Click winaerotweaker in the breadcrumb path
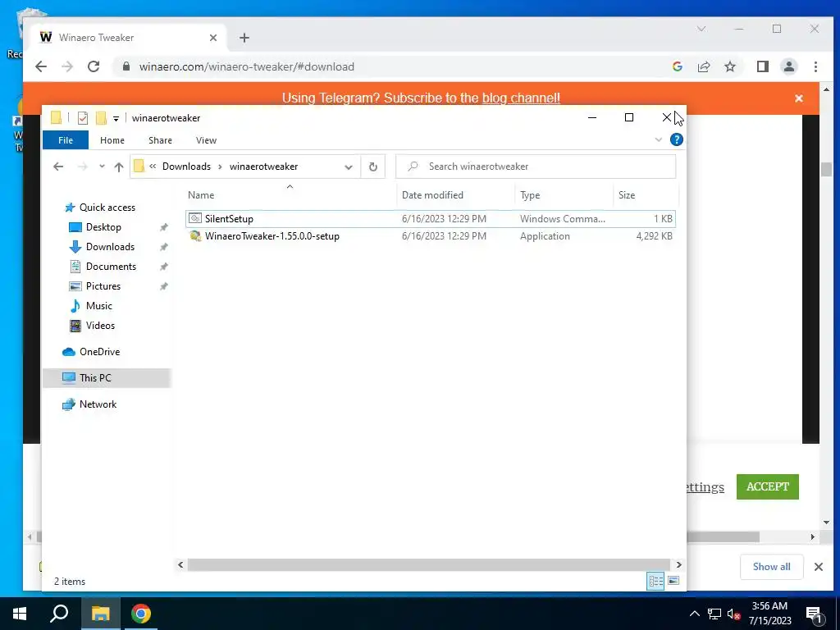The image size is (840, 630). tap(263, 167)
